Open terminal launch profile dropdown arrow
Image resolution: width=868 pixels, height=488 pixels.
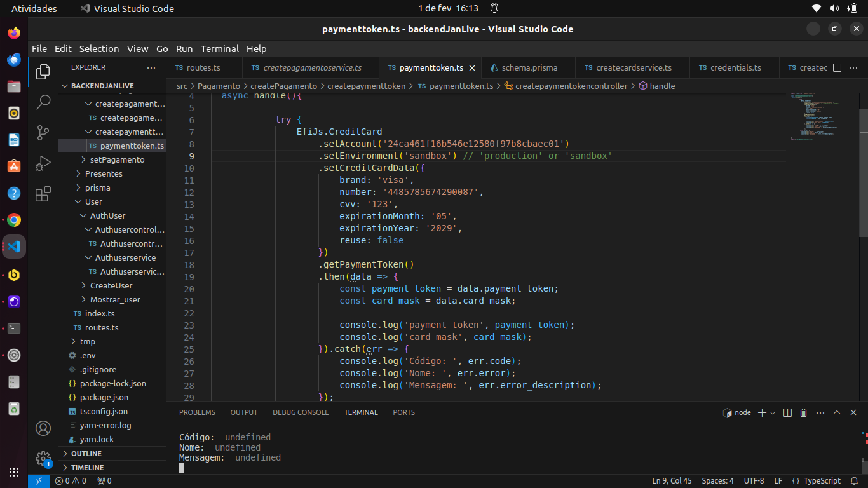point(773,413)
